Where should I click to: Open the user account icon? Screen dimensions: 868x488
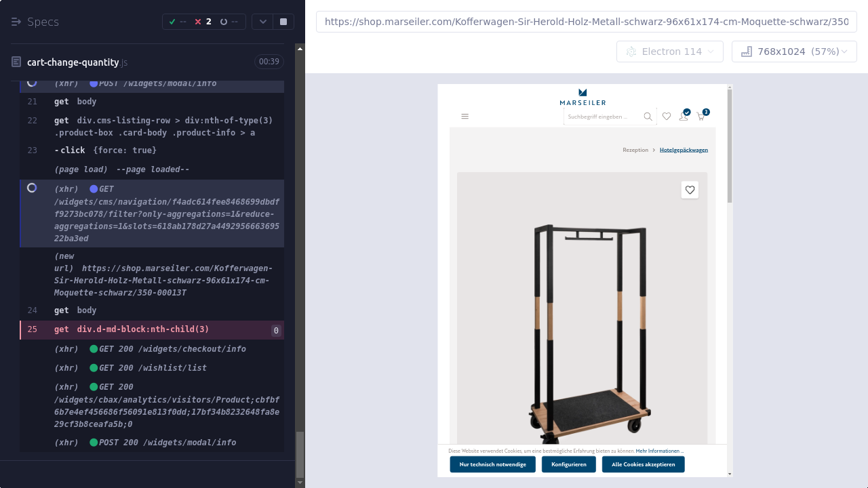tap(684, 117)
